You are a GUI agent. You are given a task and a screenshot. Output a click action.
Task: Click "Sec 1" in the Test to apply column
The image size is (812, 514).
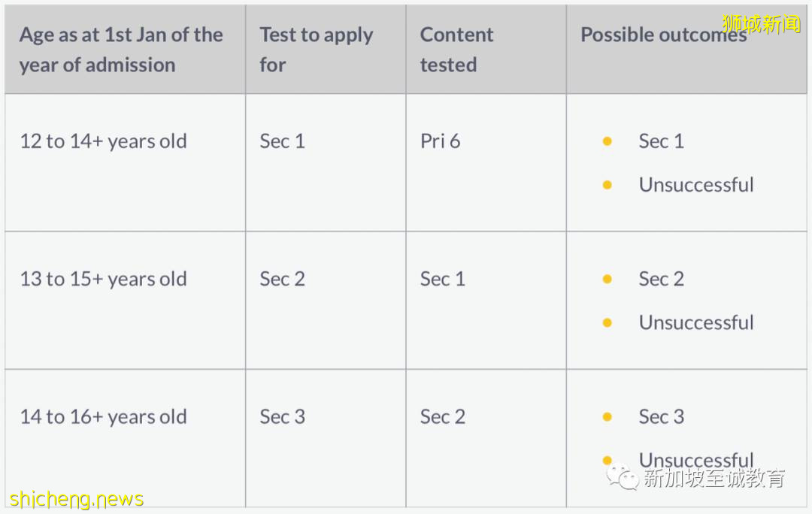[x=282, y=141]
